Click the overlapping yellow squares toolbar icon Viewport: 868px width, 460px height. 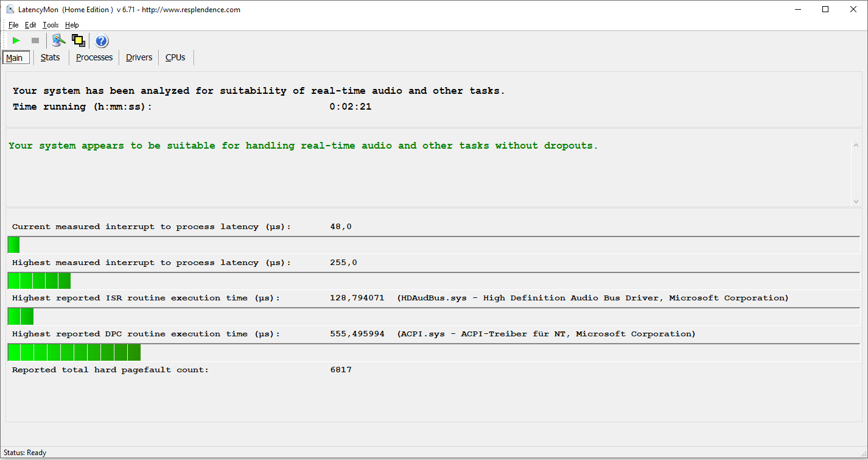(78, 41)
